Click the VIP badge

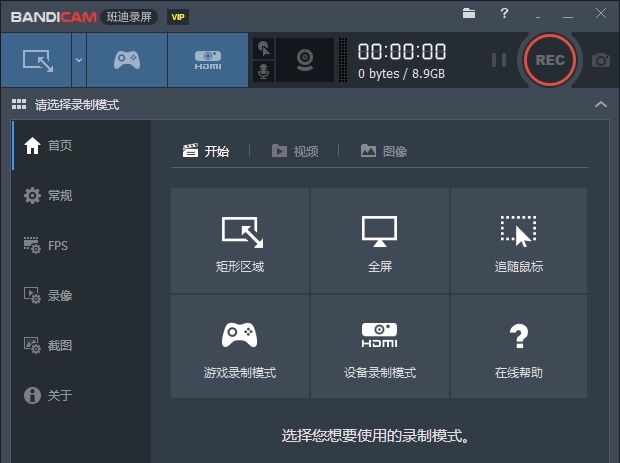(x=178, y=17)
